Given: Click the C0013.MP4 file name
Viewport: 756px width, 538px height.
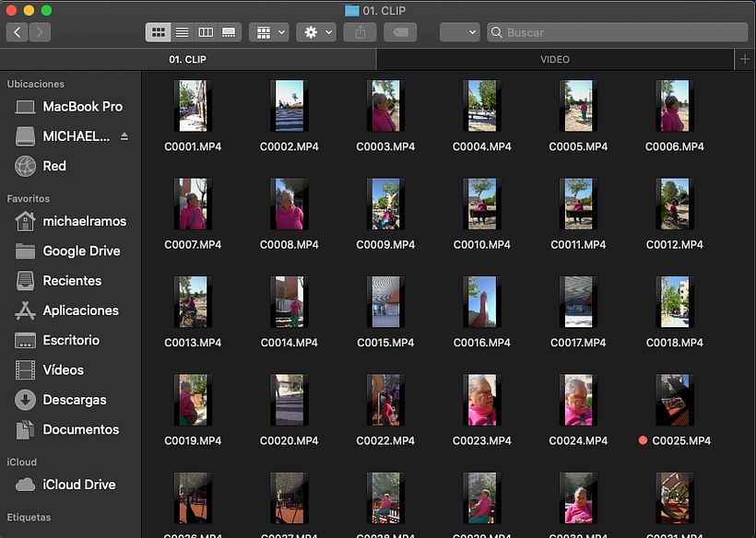Looking at the screenshot, I should [193, 343].
